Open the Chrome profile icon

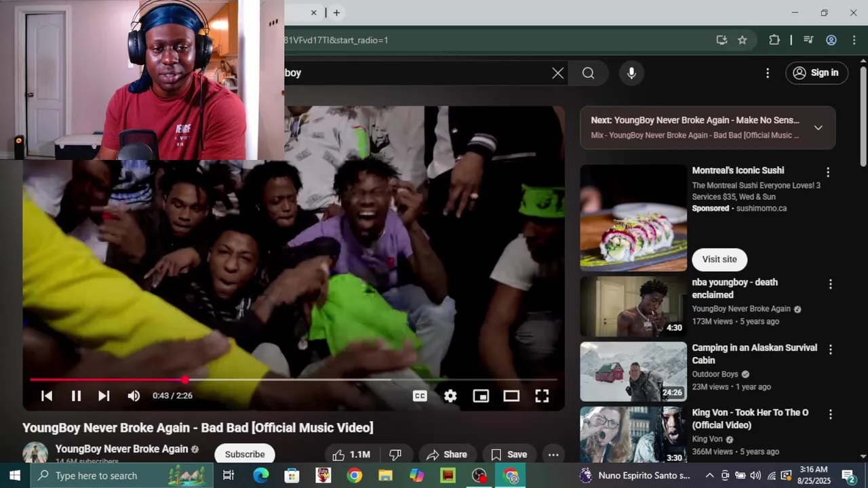831,40
